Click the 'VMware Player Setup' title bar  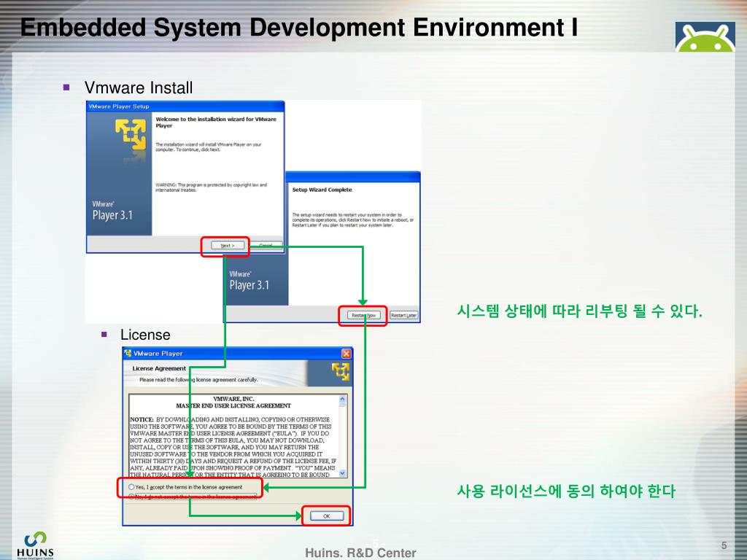tap(185, 106)
